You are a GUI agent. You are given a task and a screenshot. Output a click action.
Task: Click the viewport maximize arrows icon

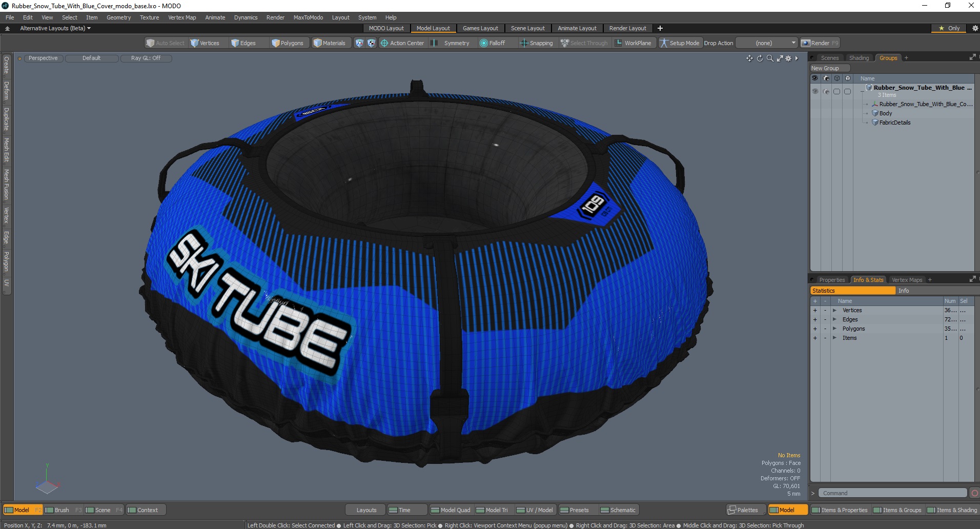[x=780, y=58]
